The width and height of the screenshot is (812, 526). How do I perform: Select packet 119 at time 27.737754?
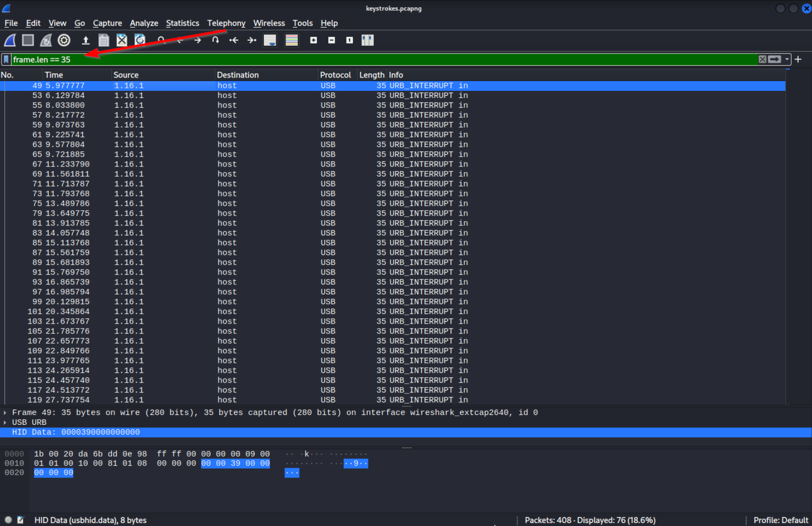pos(393,400)
